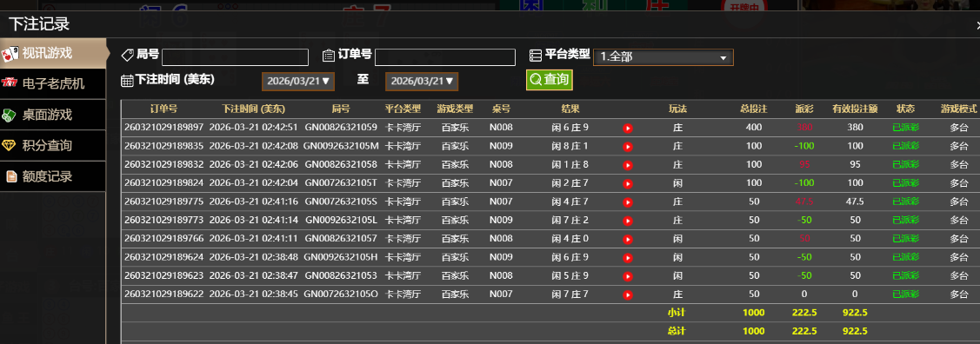Click the 下注时间 (美东) column header
Viewport: 980px width, 344px height.
253,109
